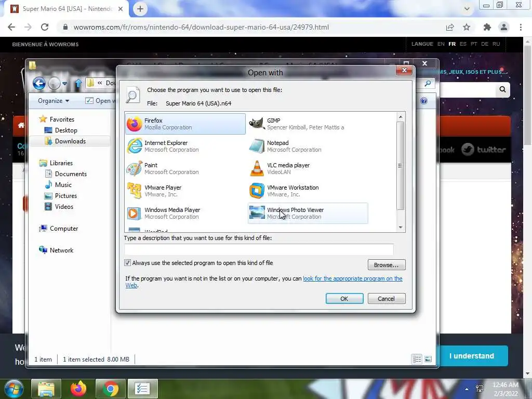The width and height of the screenshot is (532, 399).
Task: Click the program list scroll down arrow
Action: [401, 228]
